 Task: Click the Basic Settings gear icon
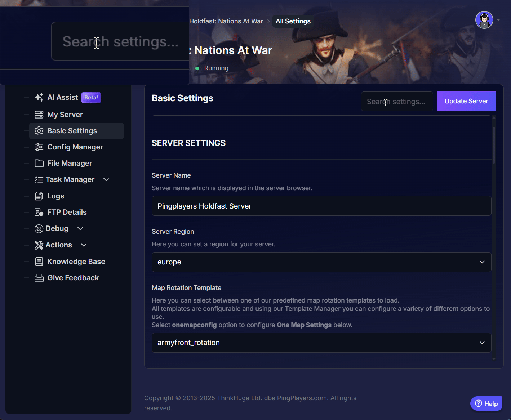[39, 131]
